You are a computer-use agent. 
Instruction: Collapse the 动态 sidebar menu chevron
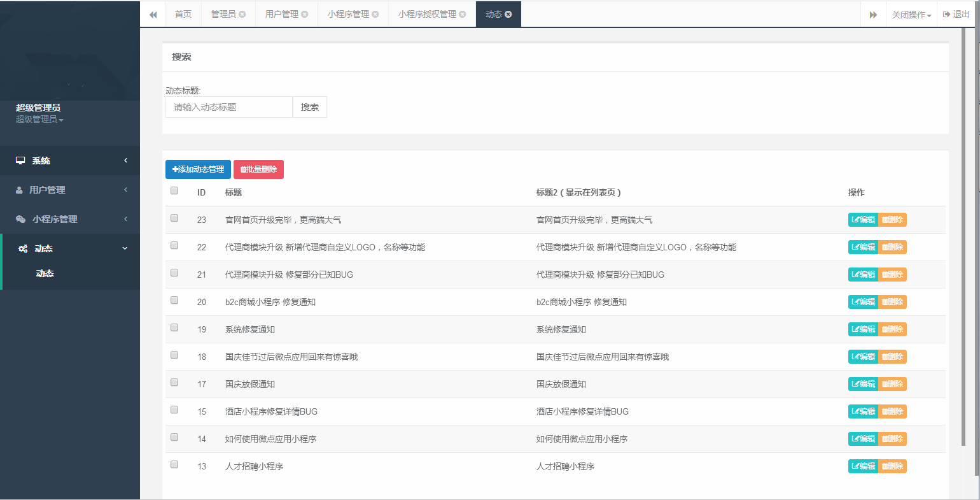pos(125,248)
